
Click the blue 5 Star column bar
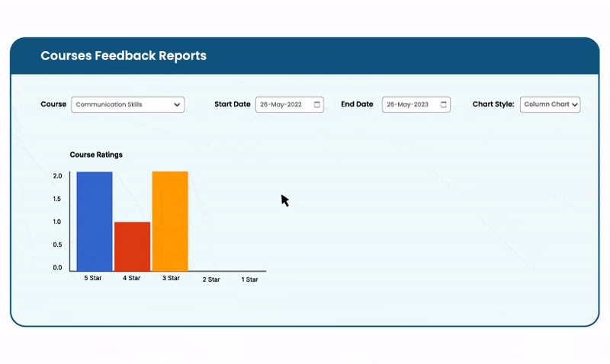click(x=95, y=222)
